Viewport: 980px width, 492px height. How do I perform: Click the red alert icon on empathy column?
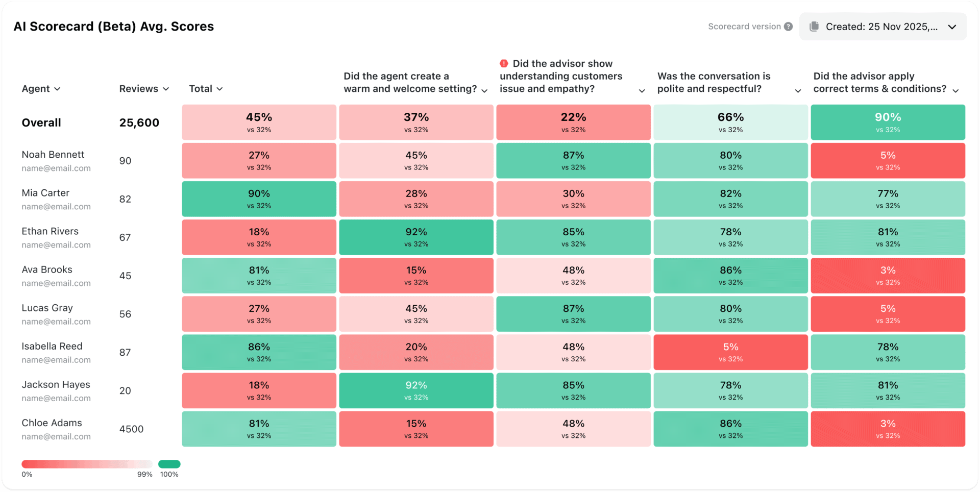click(504, 63)
